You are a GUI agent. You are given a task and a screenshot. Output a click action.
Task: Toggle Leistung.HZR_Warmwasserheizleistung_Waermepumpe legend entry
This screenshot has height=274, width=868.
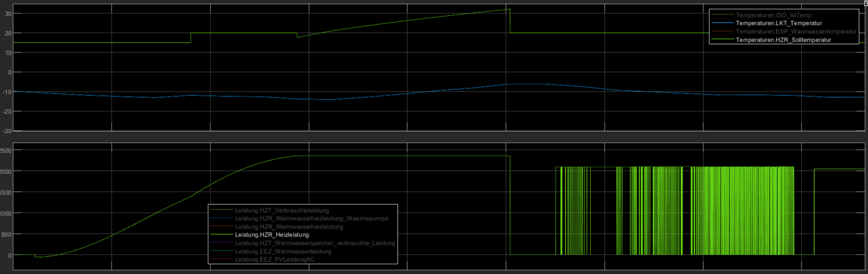[311, 219]
